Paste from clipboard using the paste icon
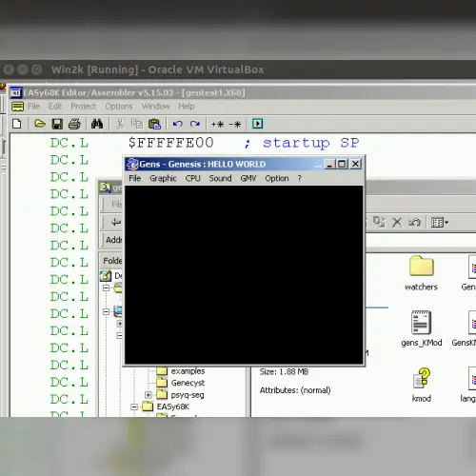Viewport: 476px width, 476px height. [x=154, y=124]
